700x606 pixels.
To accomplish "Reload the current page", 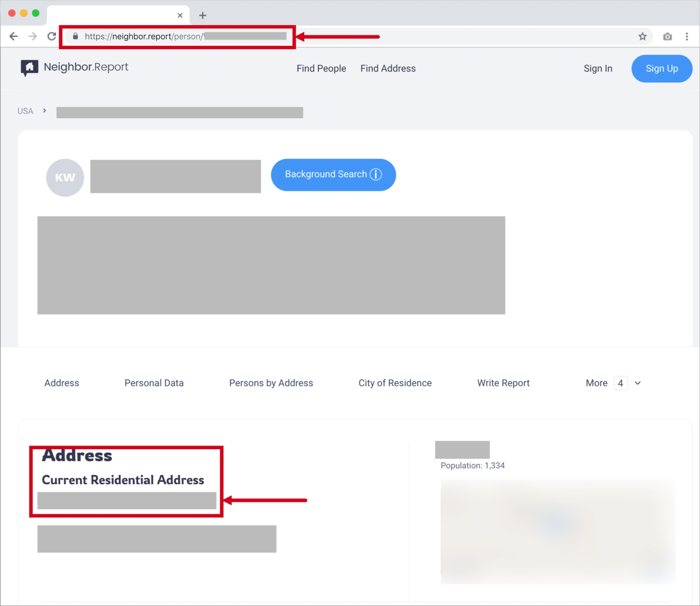I will 51,36.
